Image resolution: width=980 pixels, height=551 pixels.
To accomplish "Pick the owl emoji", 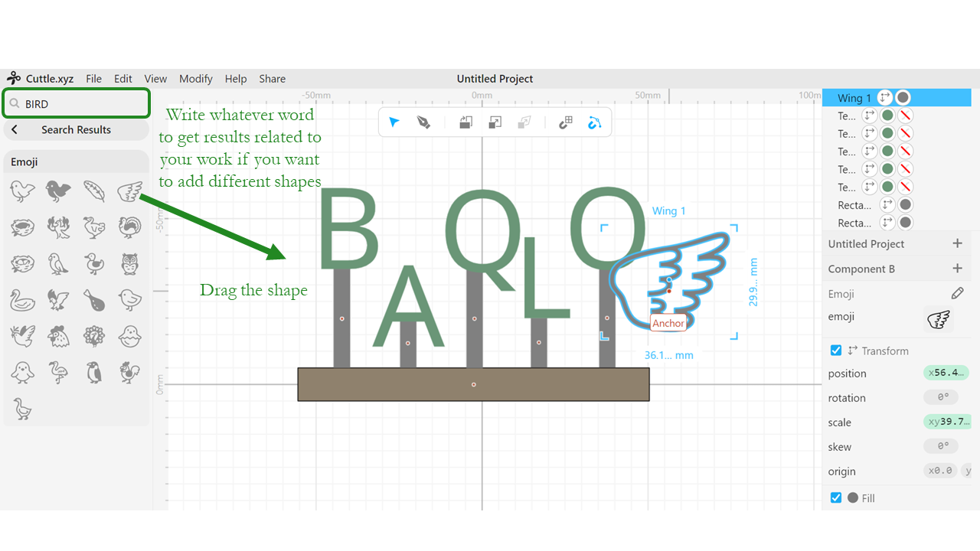I will [x=130, y=264].
